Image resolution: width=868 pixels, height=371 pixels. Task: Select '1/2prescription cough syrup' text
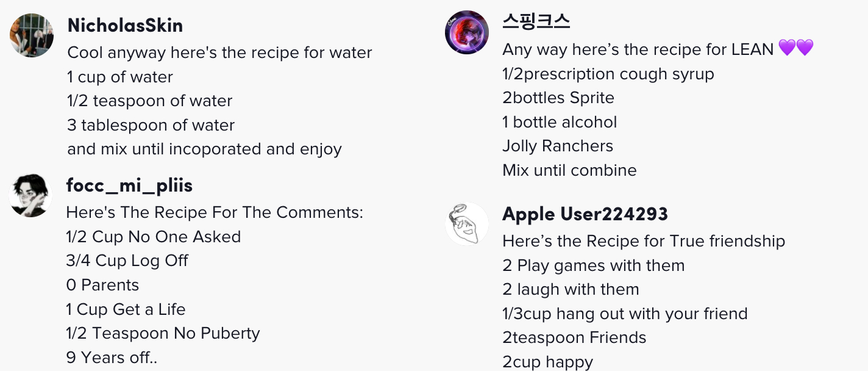608,74
